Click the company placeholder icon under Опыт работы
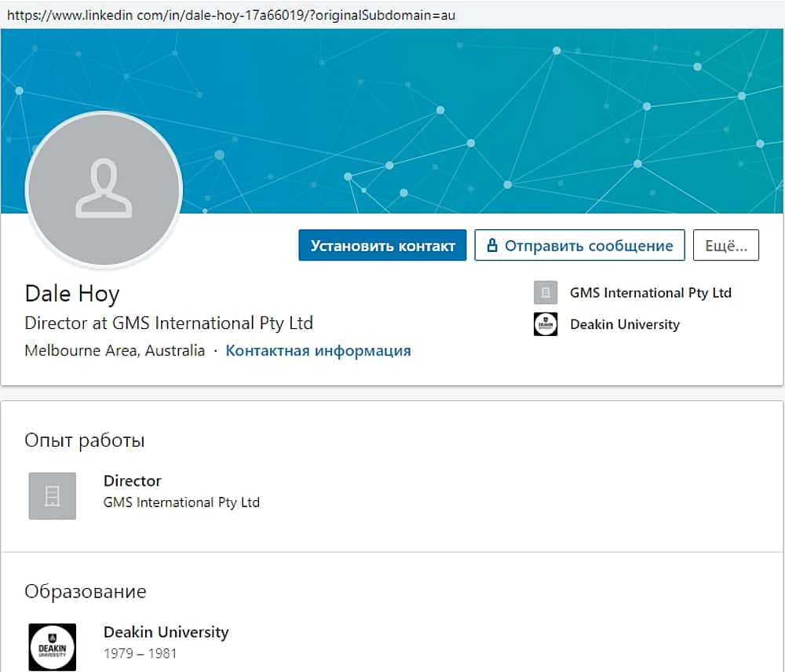 click(53, 495)
